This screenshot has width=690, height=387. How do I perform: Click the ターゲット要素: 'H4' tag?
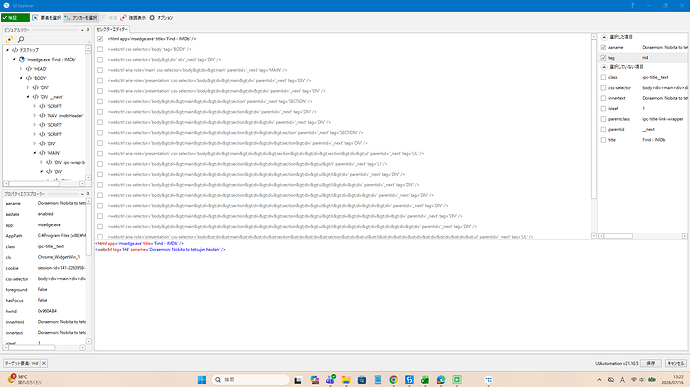coord(22,363)
